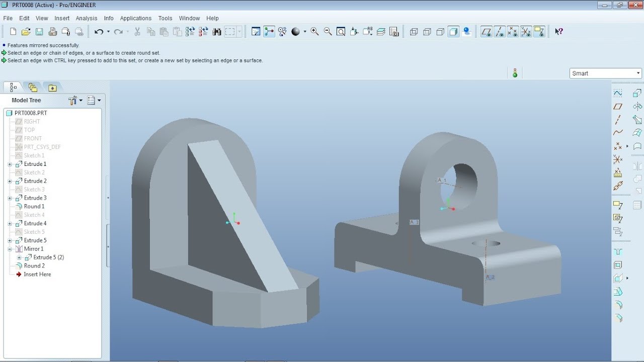Select the Hole tool
The image size is (644, 362).
point(618,252)
